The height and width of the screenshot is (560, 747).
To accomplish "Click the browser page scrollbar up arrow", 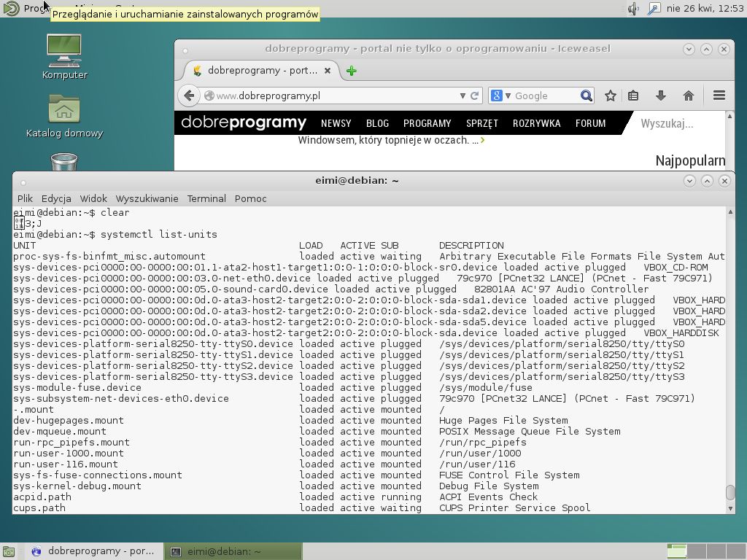I will pyautogui.click(x=729, y=116).
